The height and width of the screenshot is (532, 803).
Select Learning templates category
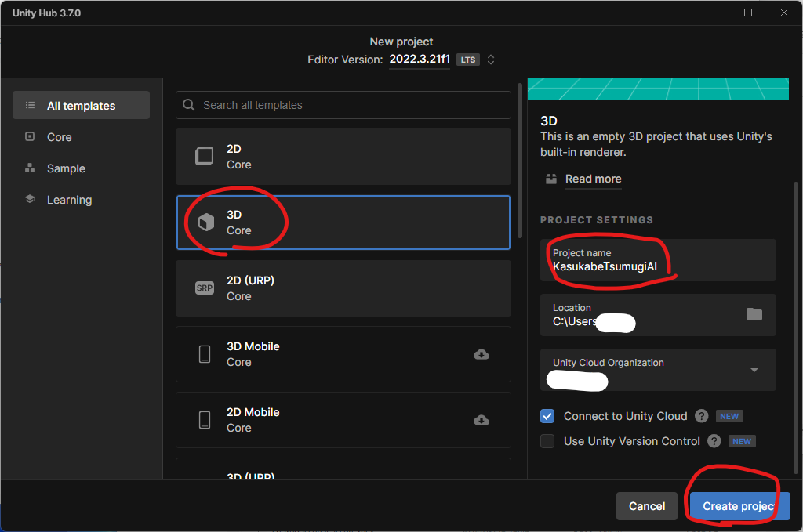pos(81,200)
